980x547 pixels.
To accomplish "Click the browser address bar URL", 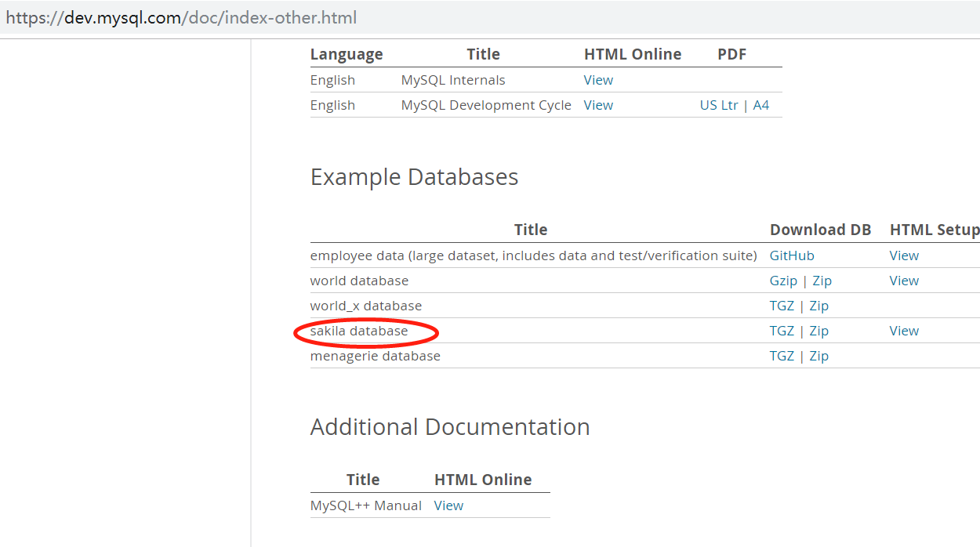I will (180, 17).
